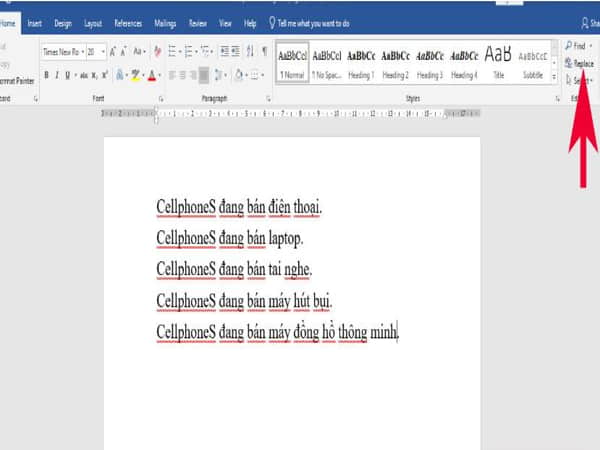The width and height of the screenshot is (600, 450).
Task: Apply the red Font Color
Action: pyautogui.click(x=152, y=75)
